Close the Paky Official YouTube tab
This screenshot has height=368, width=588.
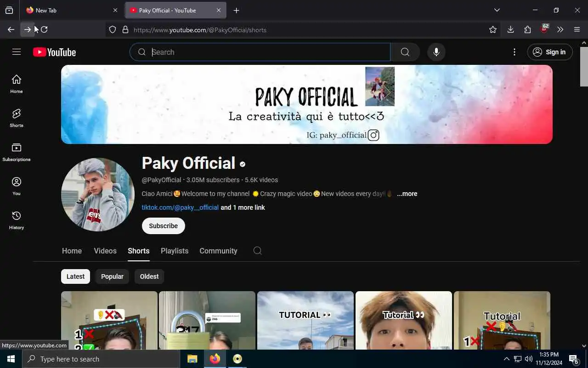click(219, 10)
